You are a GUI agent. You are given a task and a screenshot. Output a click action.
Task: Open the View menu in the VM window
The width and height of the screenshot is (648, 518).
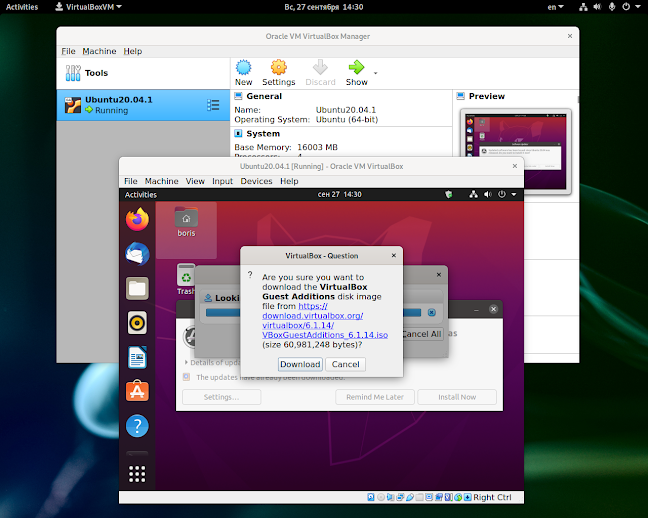coord(195,181)
